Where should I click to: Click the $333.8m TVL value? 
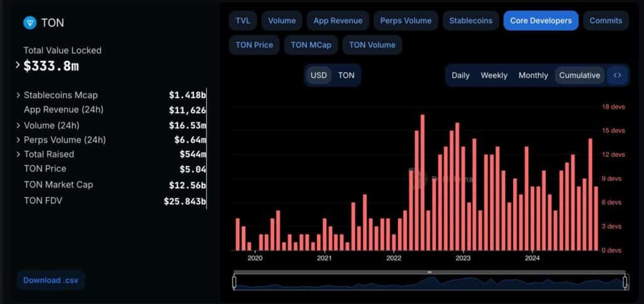pos(51,65)
